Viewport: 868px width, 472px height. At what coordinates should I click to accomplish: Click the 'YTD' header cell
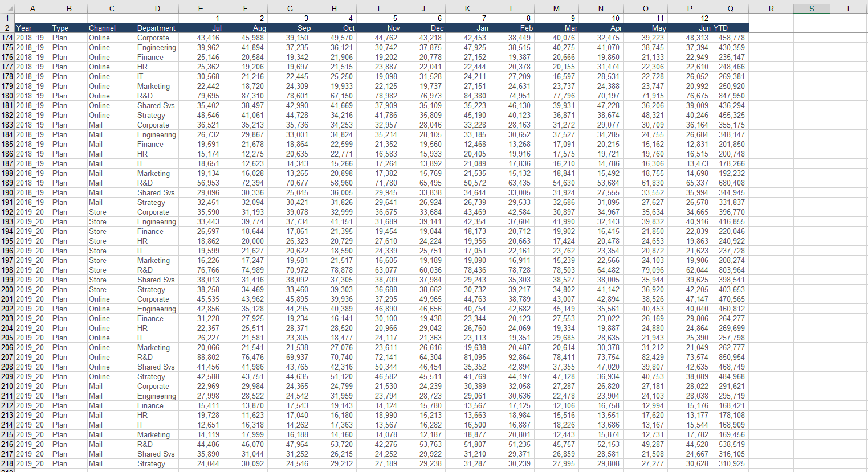731,28
